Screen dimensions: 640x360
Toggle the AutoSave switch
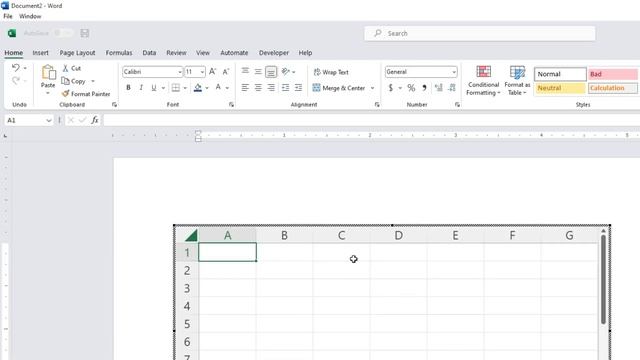coord(63,33)
